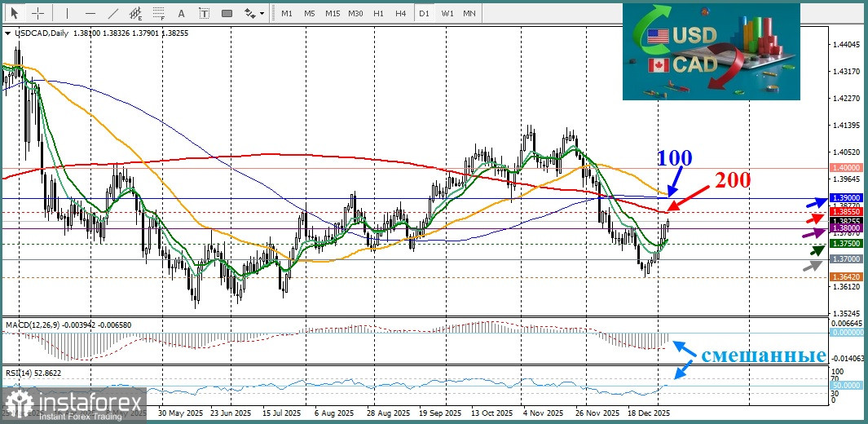Viewport: 868px width, 424px height.
Task: Choose the Trendline drawing tool
Action: [x=113, y=13]
